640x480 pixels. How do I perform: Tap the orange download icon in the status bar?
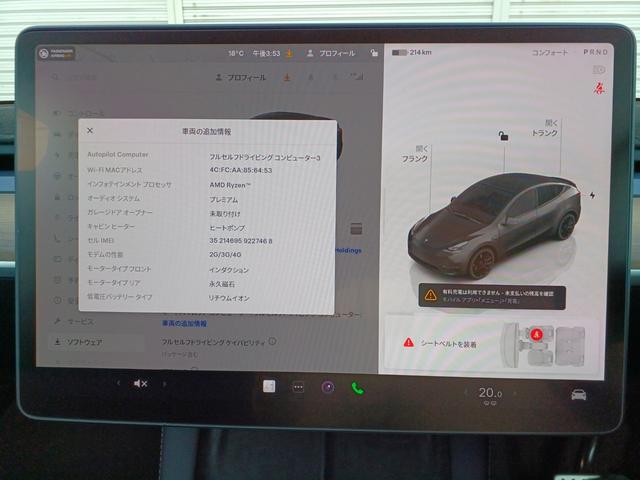[289, 53]
